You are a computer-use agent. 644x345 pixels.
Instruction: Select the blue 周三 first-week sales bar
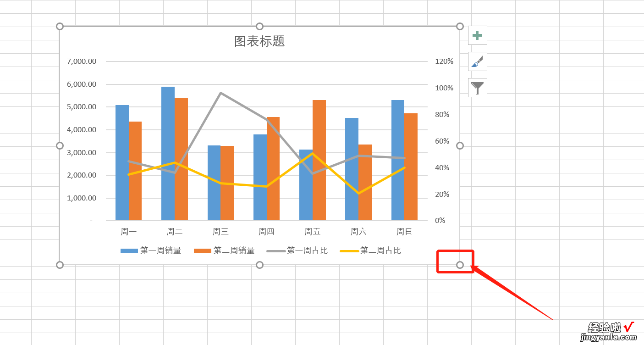pyautogui.click(x=214, y=183)
